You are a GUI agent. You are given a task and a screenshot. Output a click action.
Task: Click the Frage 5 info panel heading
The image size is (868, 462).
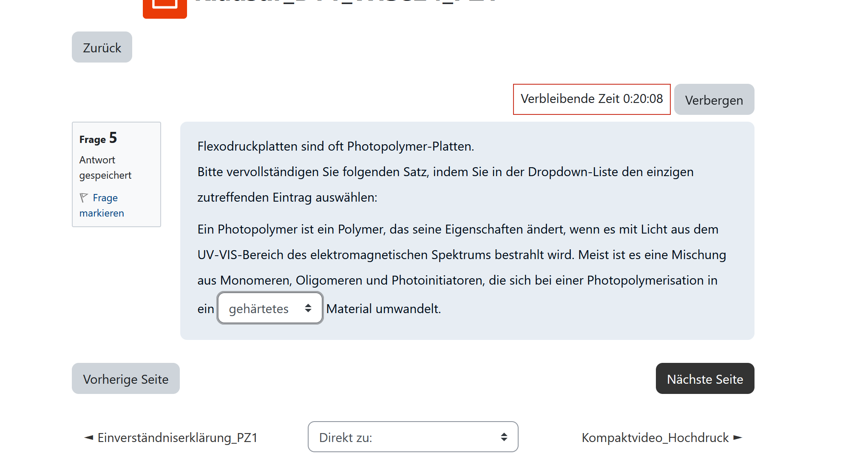(x=98, y=138)
